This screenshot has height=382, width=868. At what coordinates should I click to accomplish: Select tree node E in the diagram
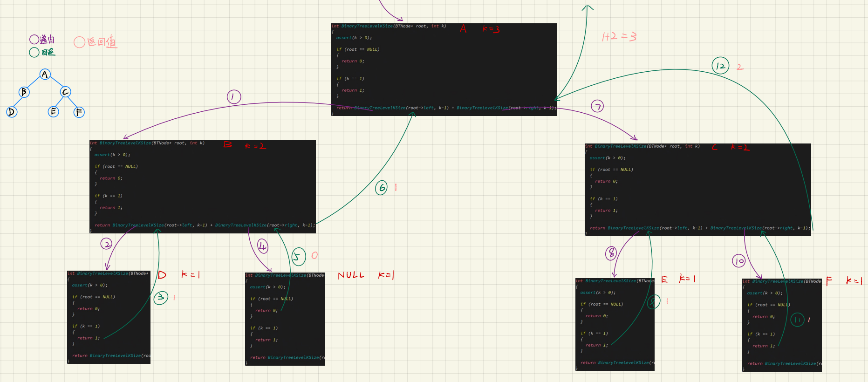click(x=54, y=111)
